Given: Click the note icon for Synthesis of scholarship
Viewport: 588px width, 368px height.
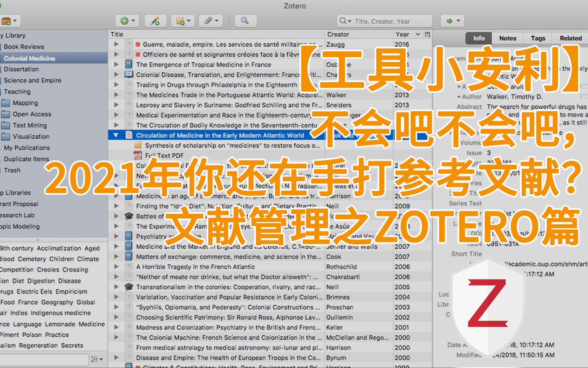Looking at the screenshot, I should [x=137, y=145].
